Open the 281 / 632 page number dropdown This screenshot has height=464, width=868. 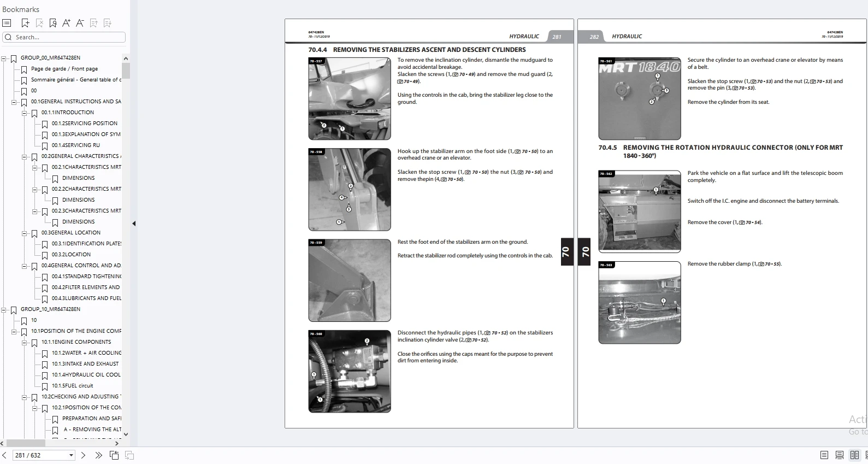point(71,455)
